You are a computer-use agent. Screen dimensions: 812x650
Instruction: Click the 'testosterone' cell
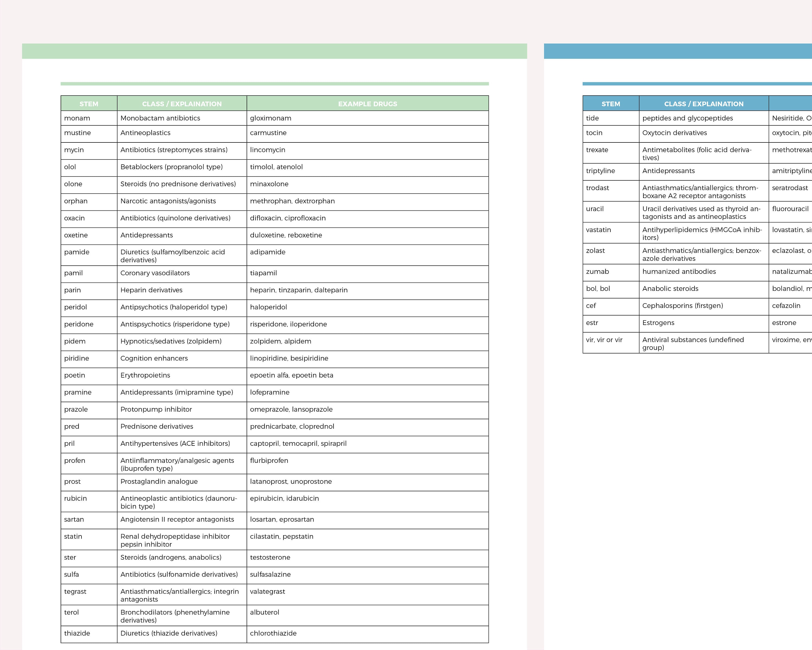(368, 558)
